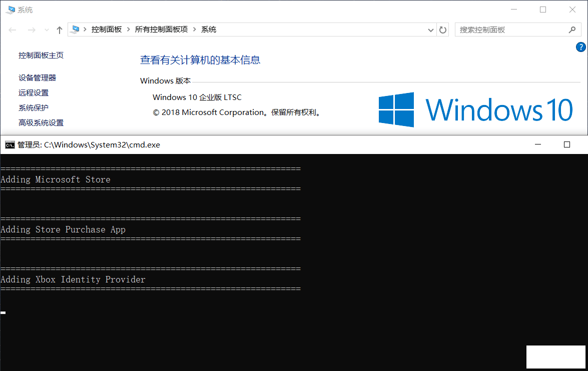Click 'Adding Microsoft Store' line in console
The image size is (588, 371).
56,179
